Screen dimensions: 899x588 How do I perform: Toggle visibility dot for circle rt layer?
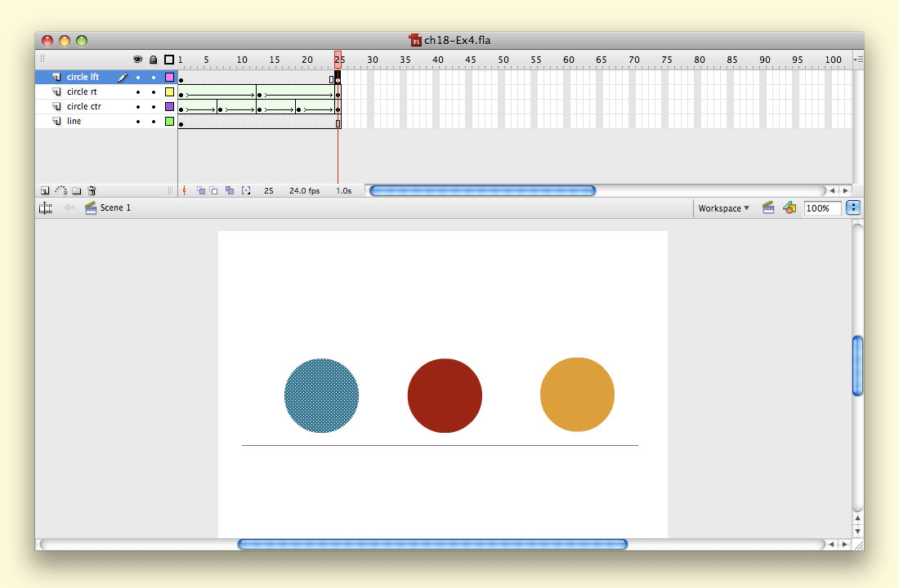[x=138, y=92]
